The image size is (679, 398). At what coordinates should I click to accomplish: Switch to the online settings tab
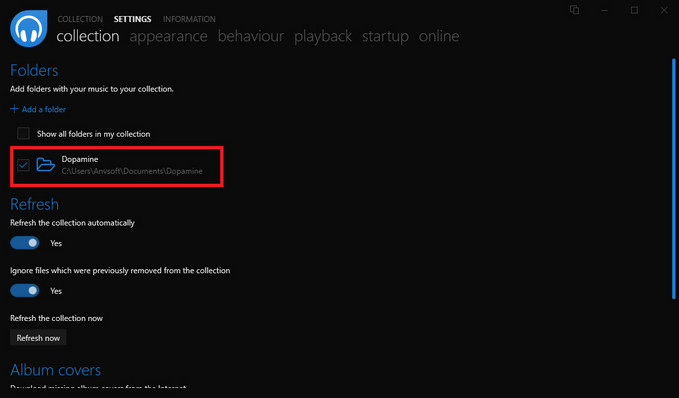coord(439,36)
